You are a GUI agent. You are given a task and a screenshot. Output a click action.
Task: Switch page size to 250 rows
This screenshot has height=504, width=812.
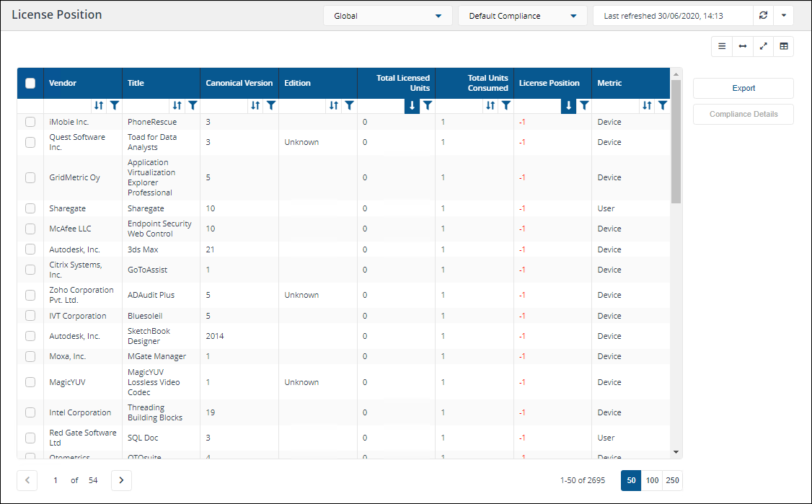(x=672, y=480)
